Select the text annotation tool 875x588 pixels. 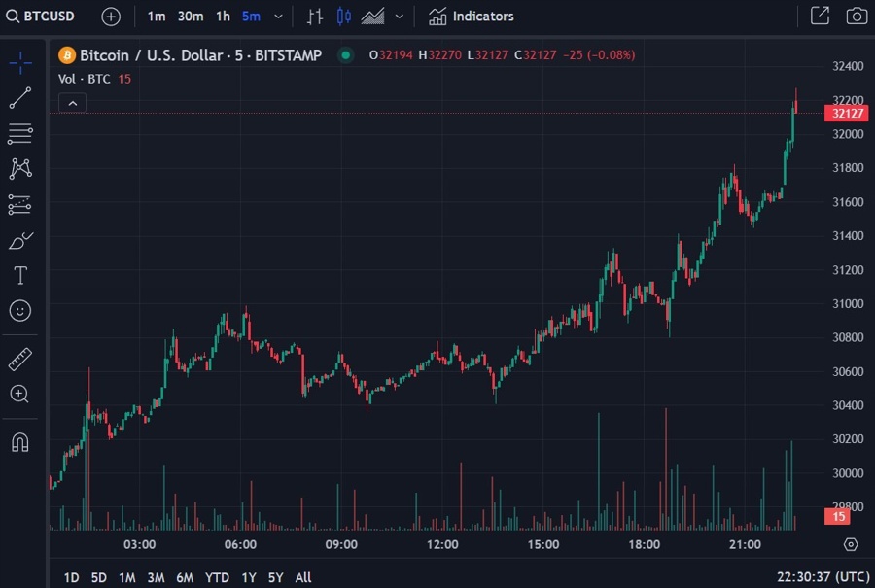click(x=20, y=276)
